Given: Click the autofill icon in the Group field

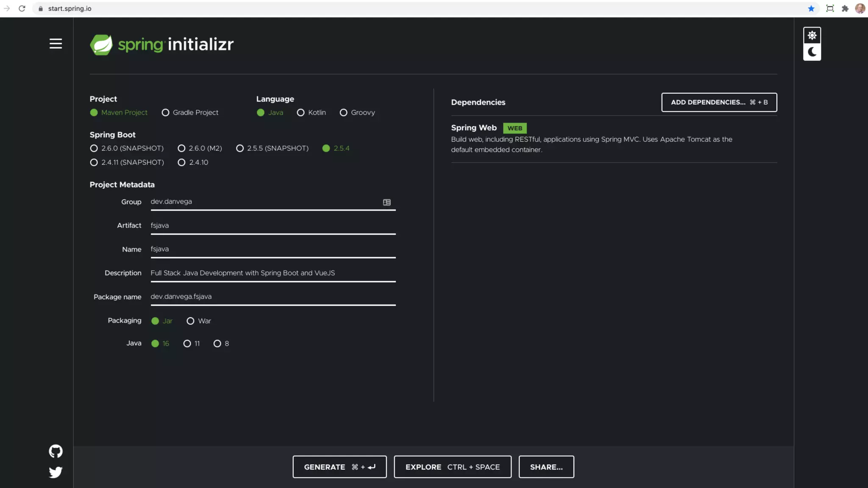Looking at the screenshot, I should pos(387,202).
